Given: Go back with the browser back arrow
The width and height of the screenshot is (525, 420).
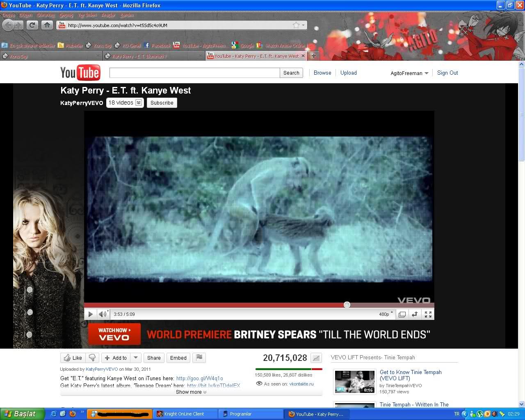Looking at the screenshot, I should click(8, 25).
